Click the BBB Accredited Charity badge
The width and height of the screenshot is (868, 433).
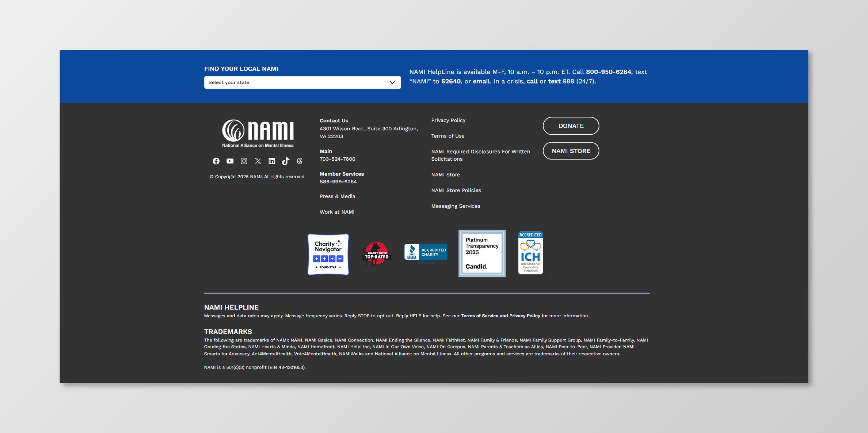point(426,253)
